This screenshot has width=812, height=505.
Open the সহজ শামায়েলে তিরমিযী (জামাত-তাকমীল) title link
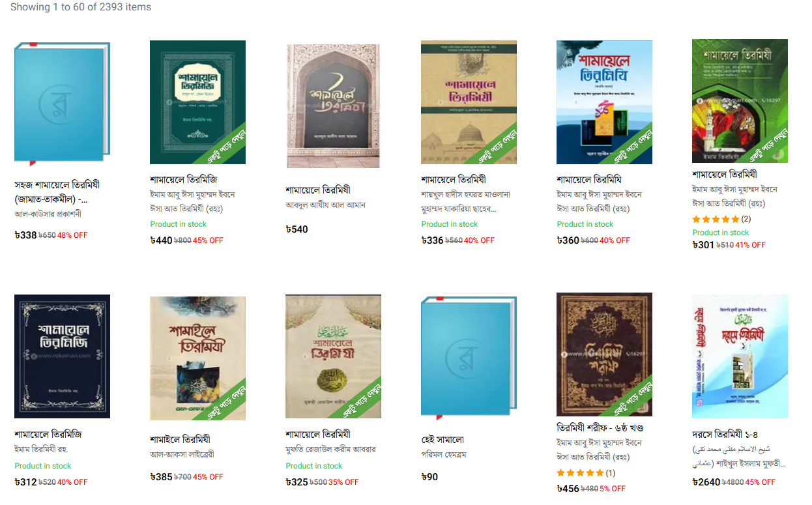point(57,192)
